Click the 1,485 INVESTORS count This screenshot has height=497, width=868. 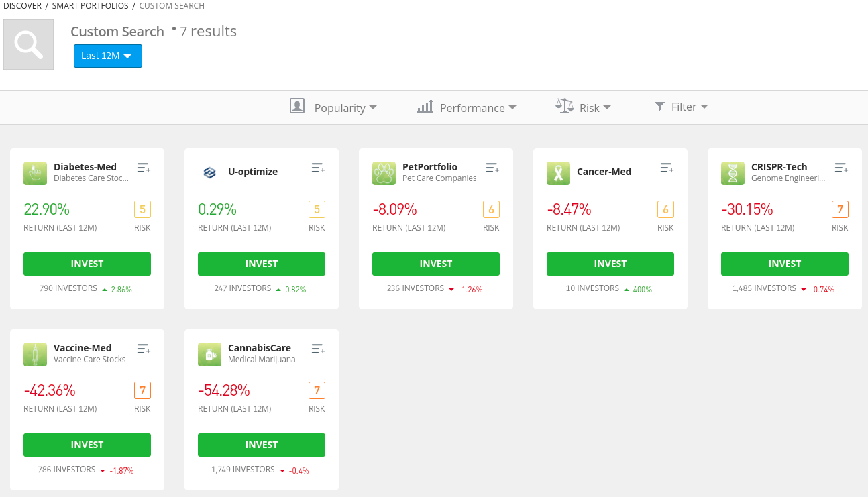pyautogui.click(x=765, y=288)
